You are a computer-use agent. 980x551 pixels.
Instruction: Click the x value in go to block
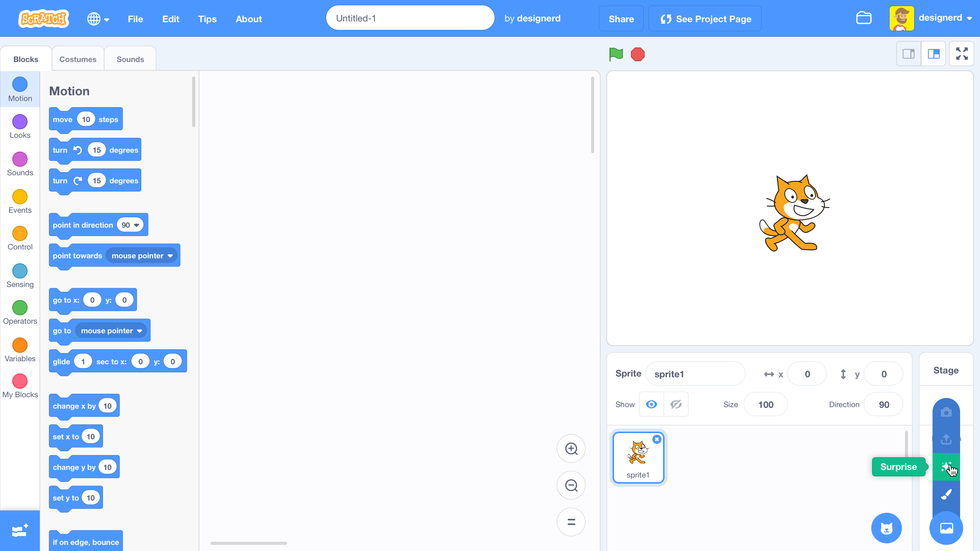pyautogui.click(x=92, y=300)
